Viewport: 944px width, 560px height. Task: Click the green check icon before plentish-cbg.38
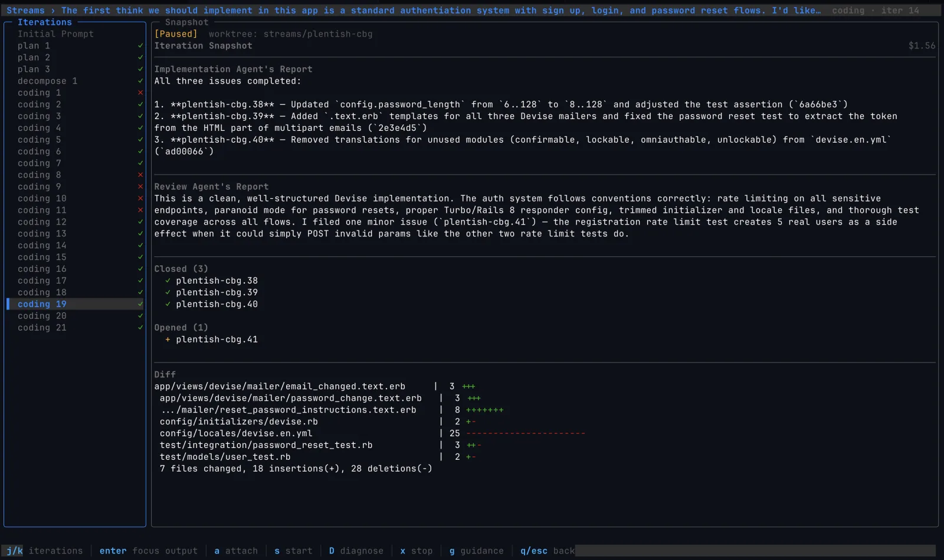pos(168,281)
